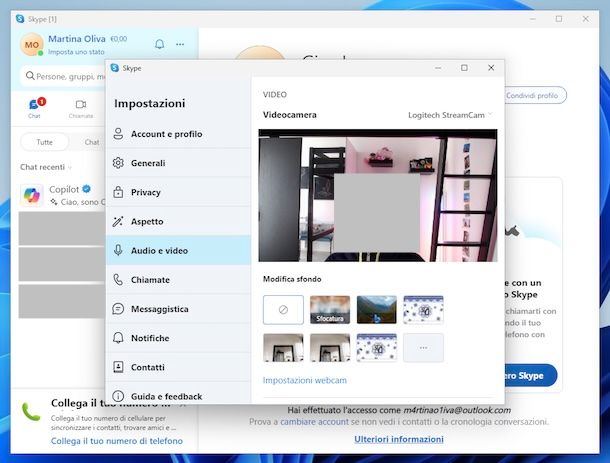Open Ulteriori informazioni link

(x=399, y=439)
